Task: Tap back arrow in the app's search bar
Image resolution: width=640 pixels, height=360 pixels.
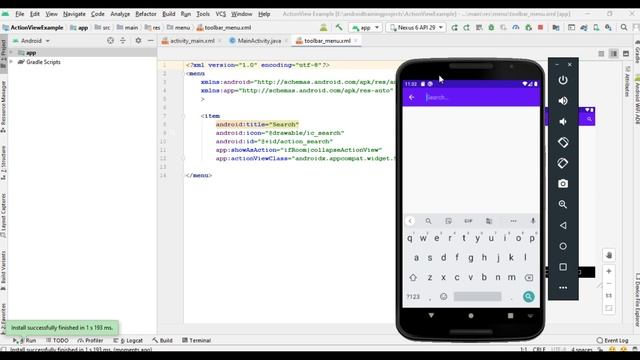Action: tap(411, 97)
